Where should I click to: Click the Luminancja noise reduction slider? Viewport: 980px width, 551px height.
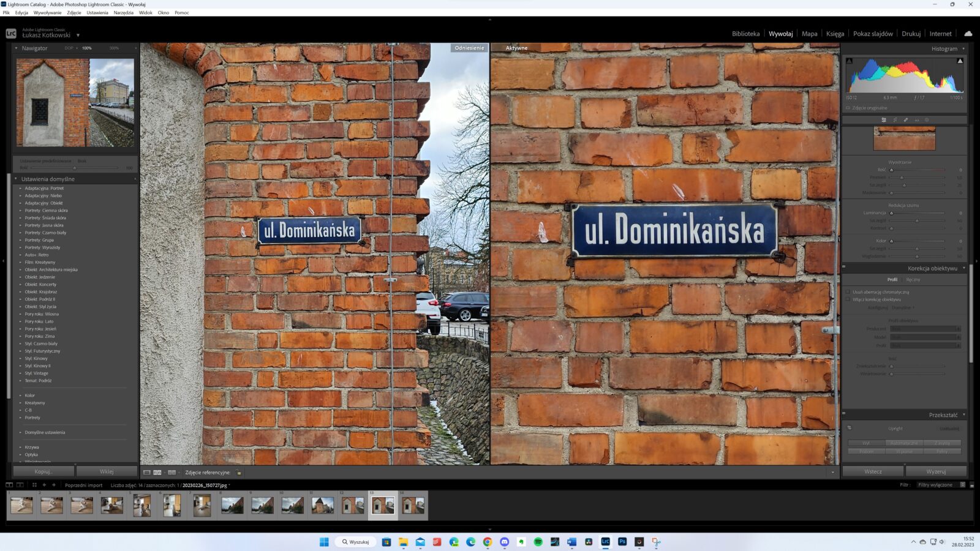pos(917,213)
